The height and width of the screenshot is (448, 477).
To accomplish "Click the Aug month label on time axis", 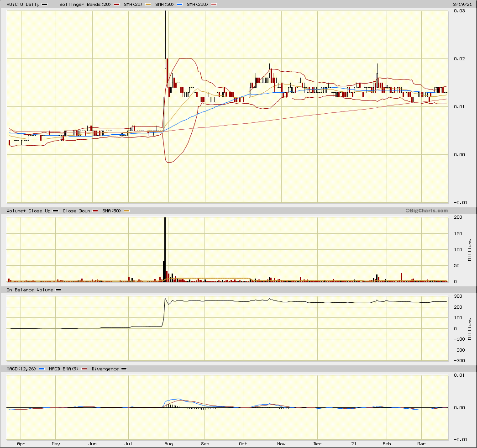I will (168, 444).
